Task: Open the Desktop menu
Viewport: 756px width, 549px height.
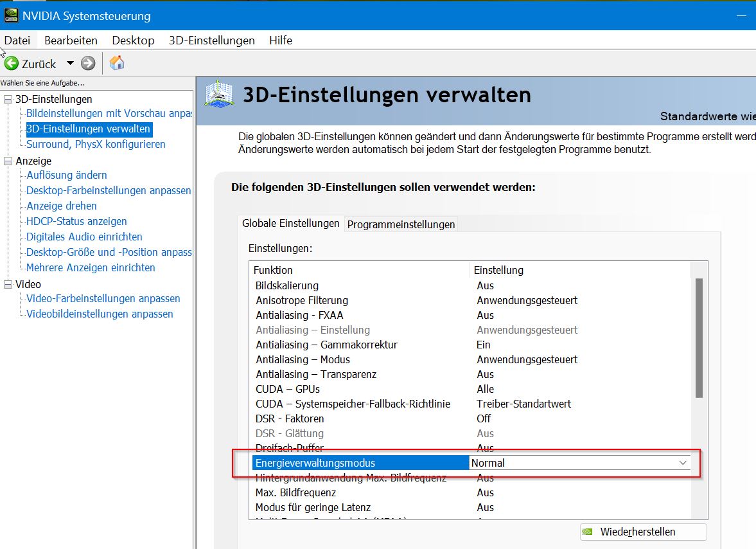Action: click(x=133, y=40)
